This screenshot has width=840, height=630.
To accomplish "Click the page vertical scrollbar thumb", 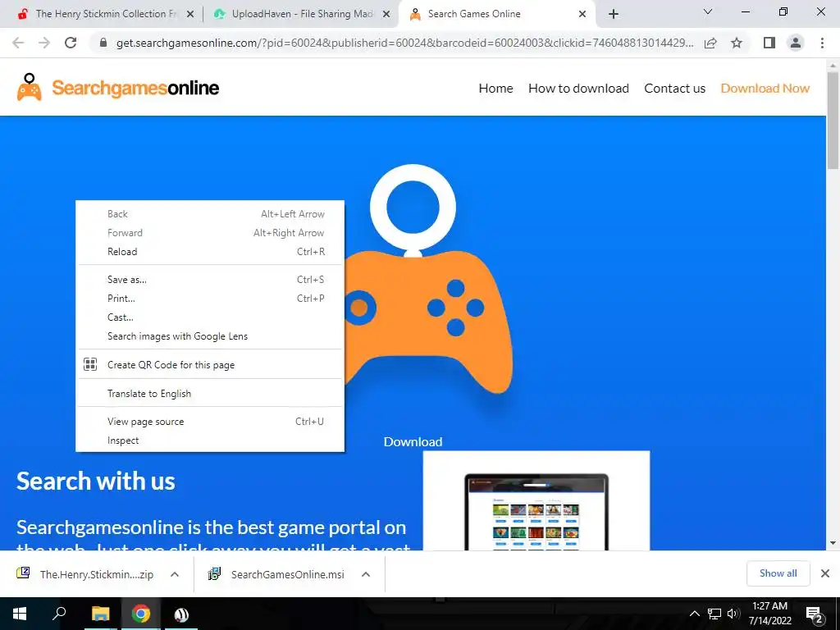I will [x=833, y=121].
